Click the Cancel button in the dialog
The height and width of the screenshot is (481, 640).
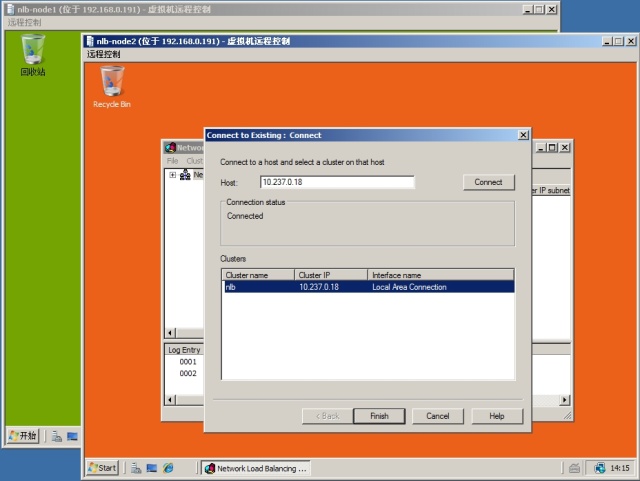(437, 416)
